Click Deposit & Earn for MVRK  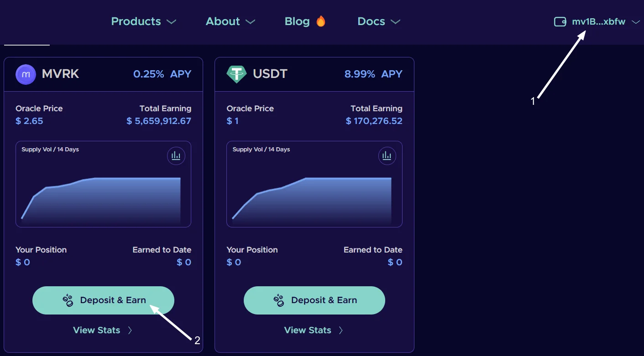(103, 300)
